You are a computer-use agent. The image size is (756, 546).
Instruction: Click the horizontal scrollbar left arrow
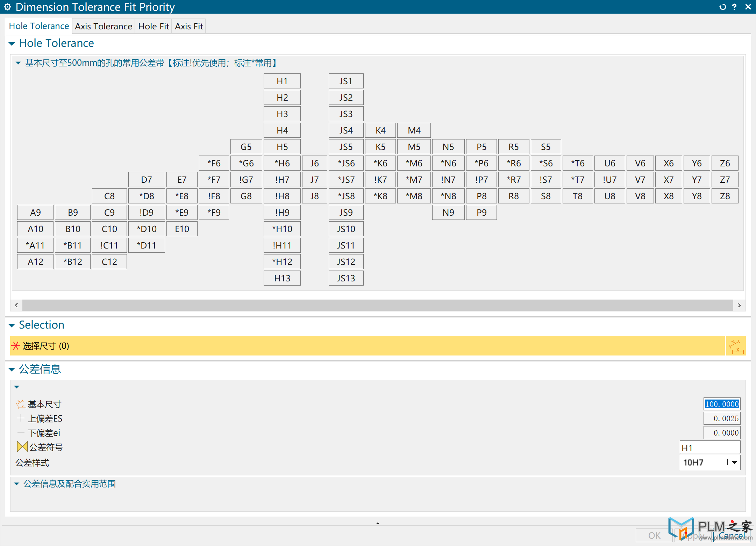click(16, 305)
